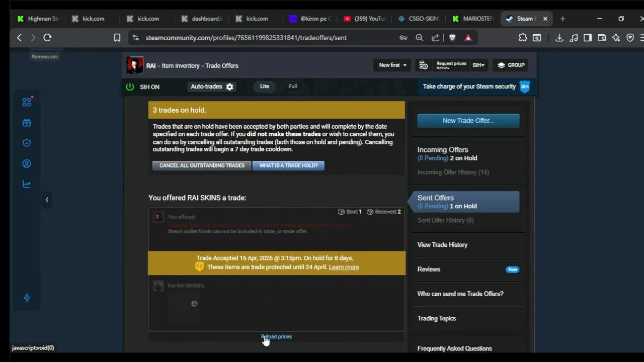This screenshot has width=644, height=362.
Task: Click Learn more about trade protection
Action: click(344, 267)
